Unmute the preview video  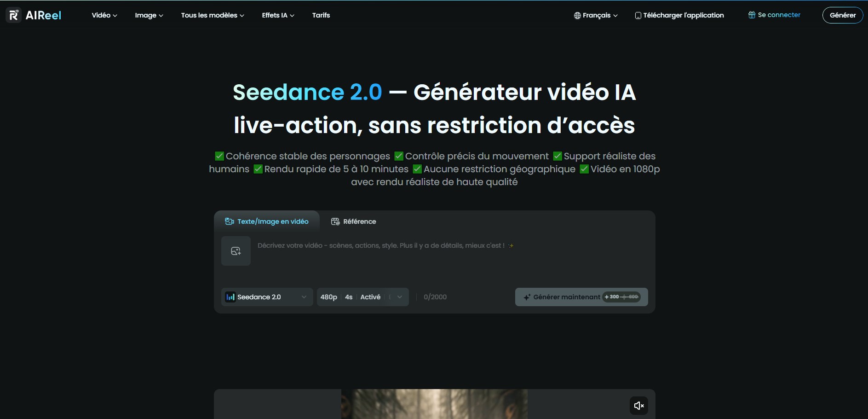pyautogui.click(x=638, y=406)
